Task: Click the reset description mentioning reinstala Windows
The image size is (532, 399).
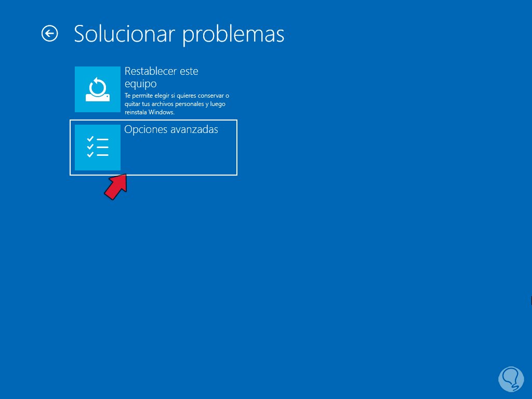Action: coord(177,104)
